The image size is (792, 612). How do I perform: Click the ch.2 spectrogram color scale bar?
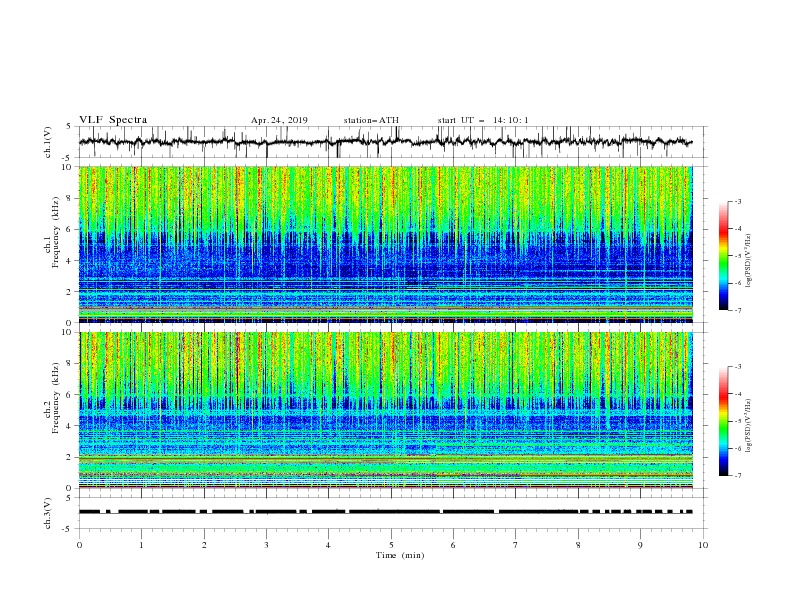pos(723,421)
